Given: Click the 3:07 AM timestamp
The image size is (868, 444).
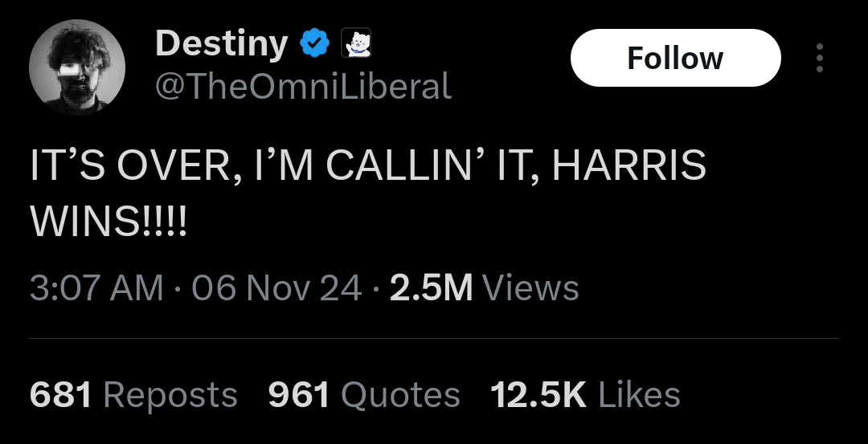Looking at the screenshot, I should 96,287.
